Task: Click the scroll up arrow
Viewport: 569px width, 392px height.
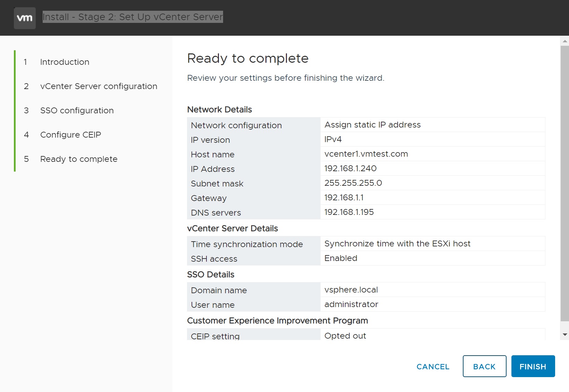Action: 565,41
